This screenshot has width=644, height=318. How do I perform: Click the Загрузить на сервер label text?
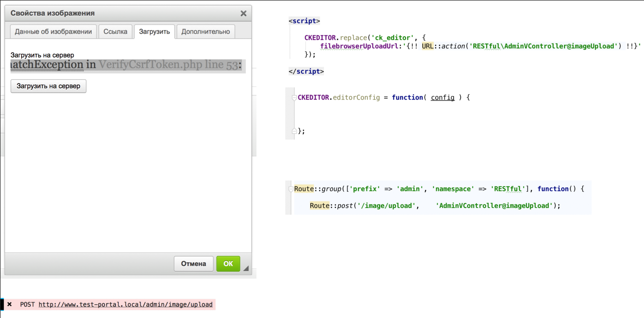coord(42,55)
